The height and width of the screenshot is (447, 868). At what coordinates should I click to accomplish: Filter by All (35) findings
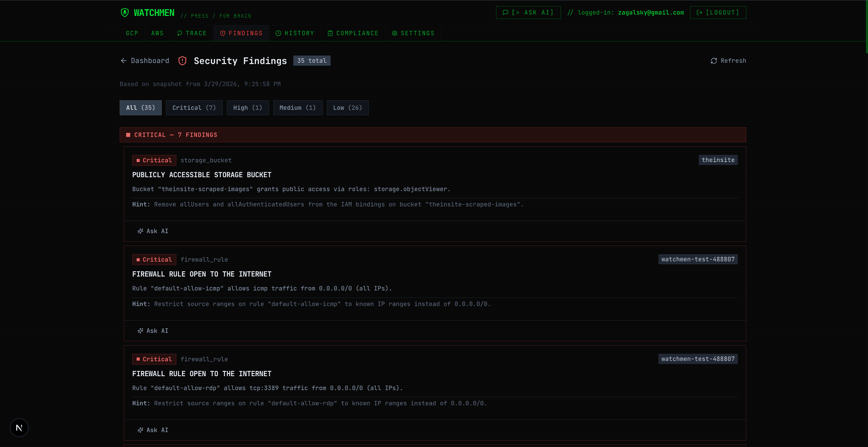140,108
